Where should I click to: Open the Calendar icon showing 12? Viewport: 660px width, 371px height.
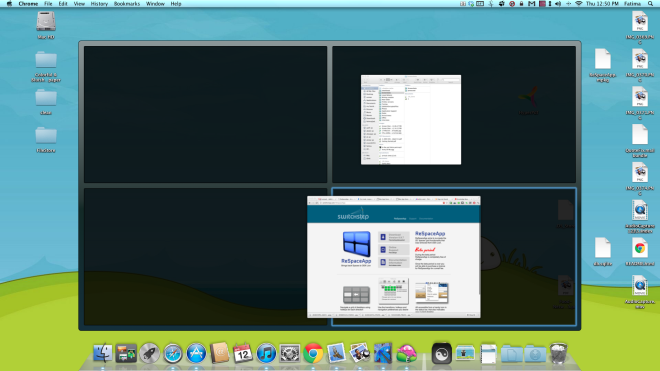243,353
